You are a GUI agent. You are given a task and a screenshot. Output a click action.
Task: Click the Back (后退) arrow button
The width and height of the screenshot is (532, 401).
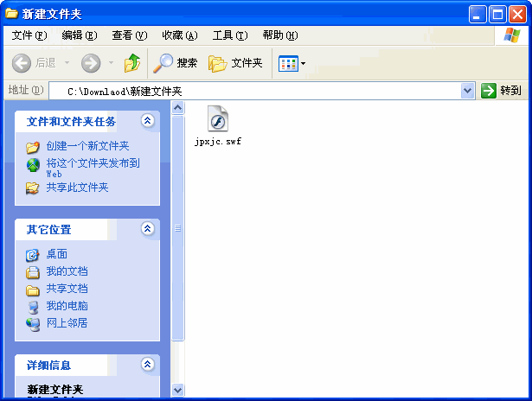(22, 63)
